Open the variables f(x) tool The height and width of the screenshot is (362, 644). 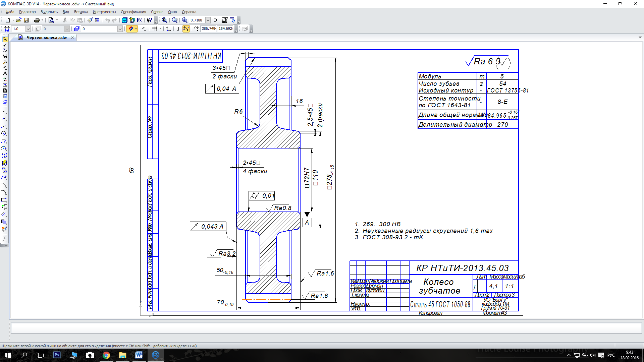140,20
